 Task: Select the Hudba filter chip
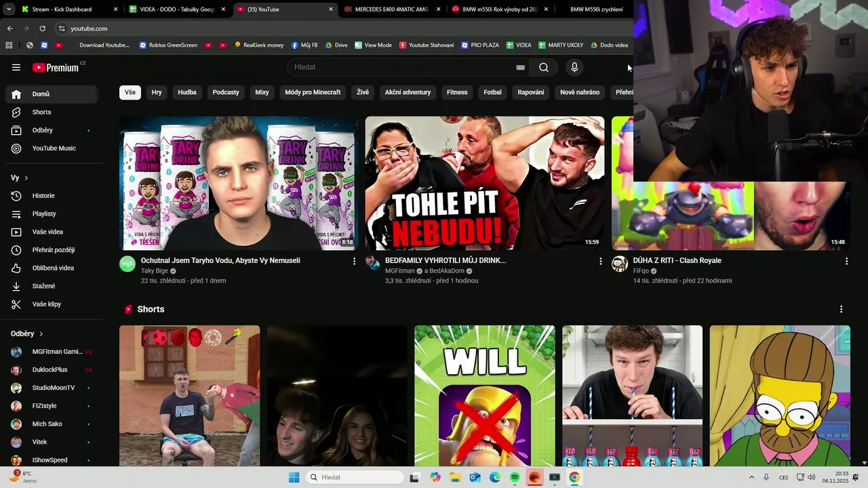[x=187, y=92]
